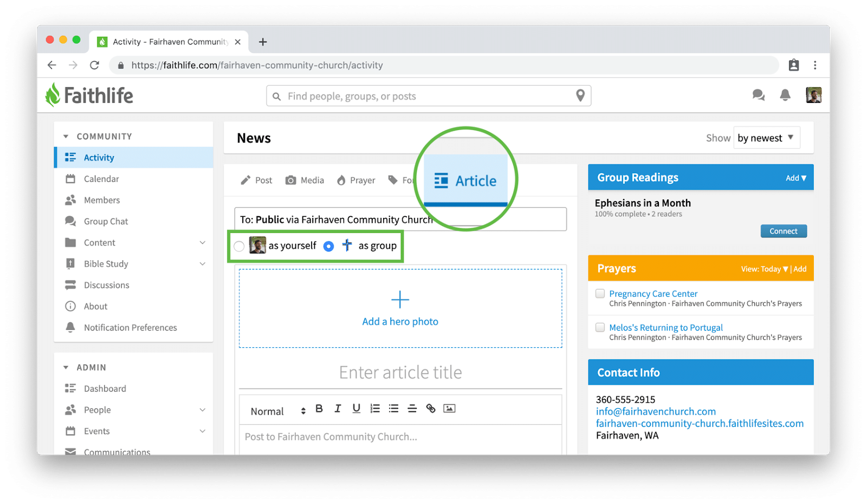Insert a hyperlink via link icon
This screenshot has height=504, width=867.
pos(431,409)
